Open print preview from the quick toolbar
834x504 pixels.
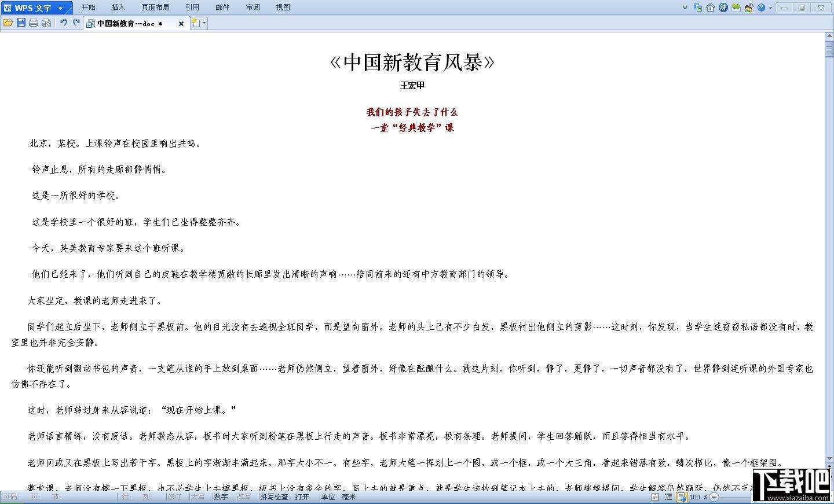tap(46, 23)
